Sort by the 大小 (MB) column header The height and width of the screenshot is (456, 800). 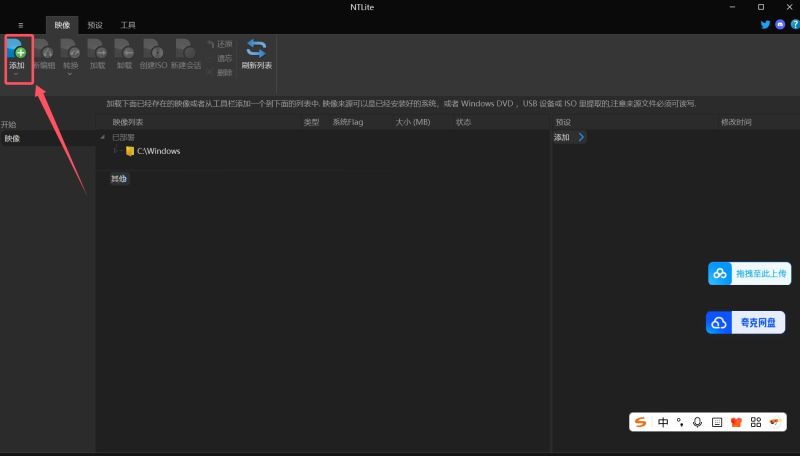(413, 122)
